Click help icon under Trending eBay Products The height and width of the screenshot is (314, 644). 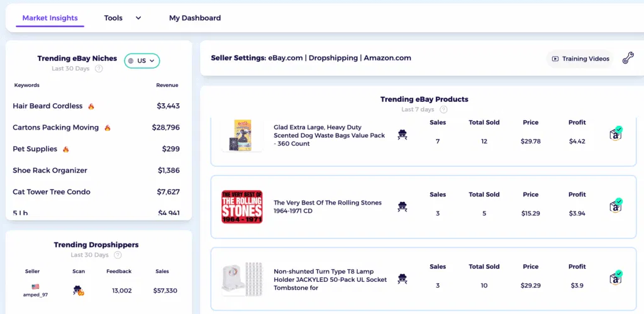(443, 109)
